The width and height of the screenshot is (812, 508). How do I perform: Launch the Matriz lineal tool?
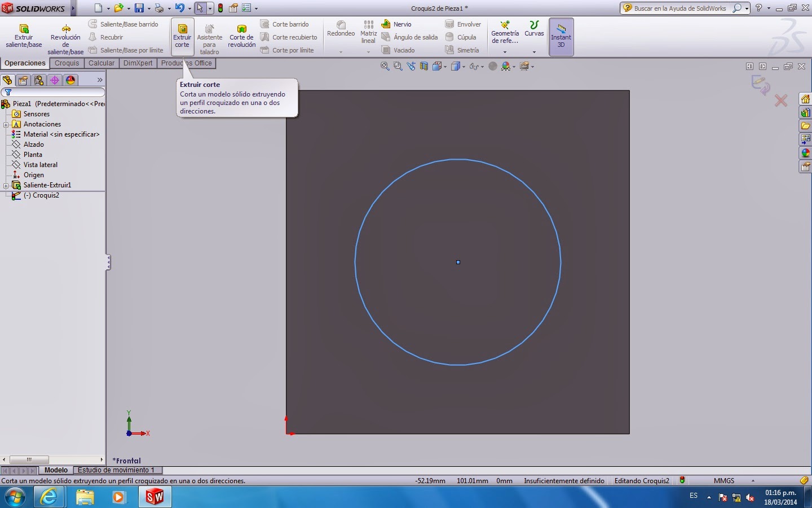click(368, 34)
